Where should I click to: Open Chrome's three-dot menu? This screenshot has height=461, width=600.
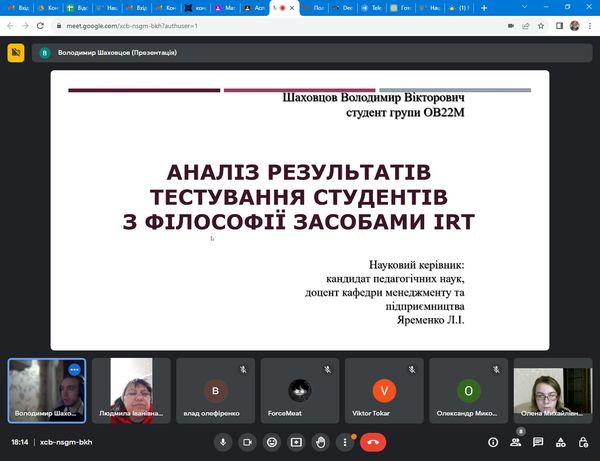coord(589,24)
